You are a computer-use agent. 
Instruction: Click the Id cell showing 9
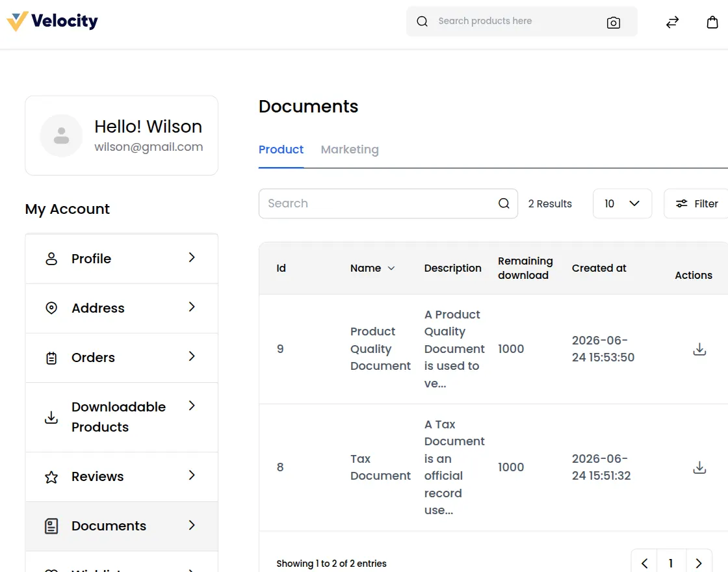point(280,348)
